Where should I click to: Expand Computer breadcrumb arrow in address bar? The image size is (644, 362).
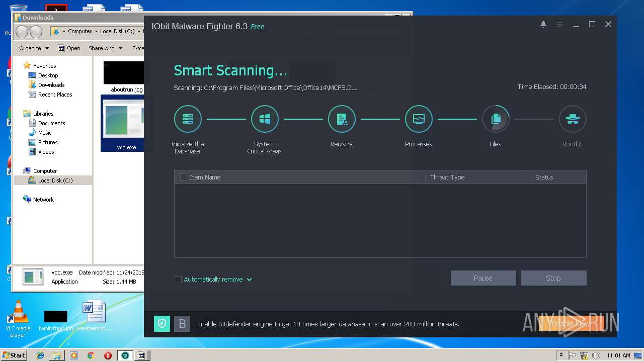(x=96, y=31)
